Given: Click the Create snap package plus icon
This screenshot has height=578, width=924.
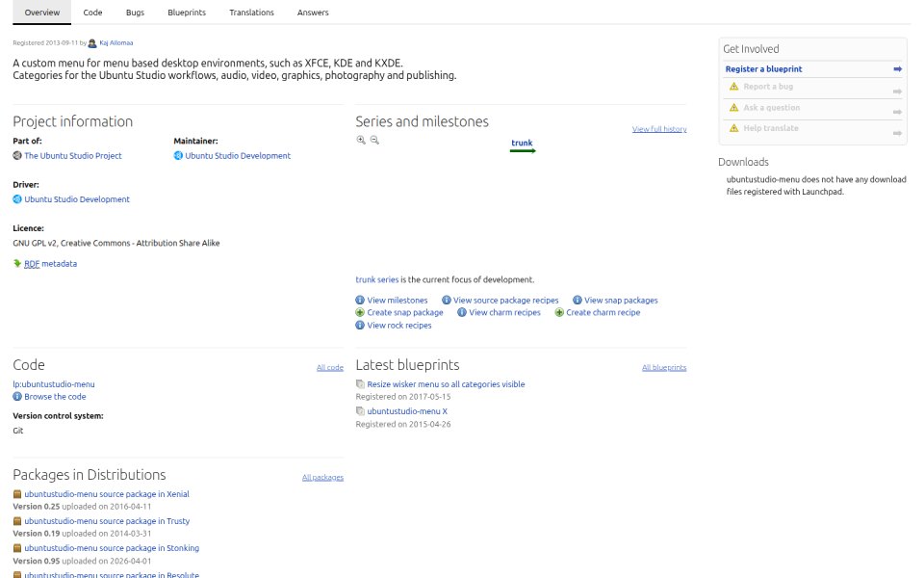Looking at the screenshot, I should pos(360,312).
